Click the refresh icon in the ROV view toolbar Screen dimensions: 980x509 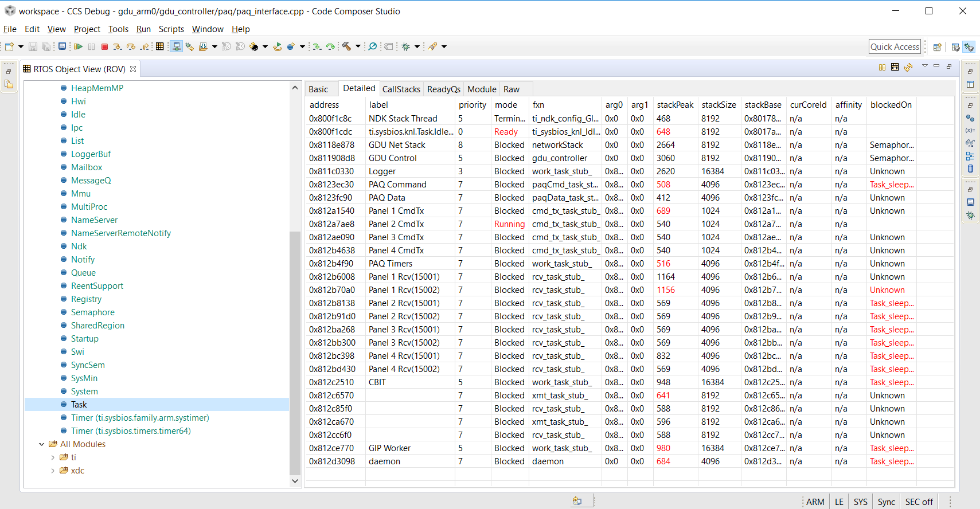click(x=908, y=67)
